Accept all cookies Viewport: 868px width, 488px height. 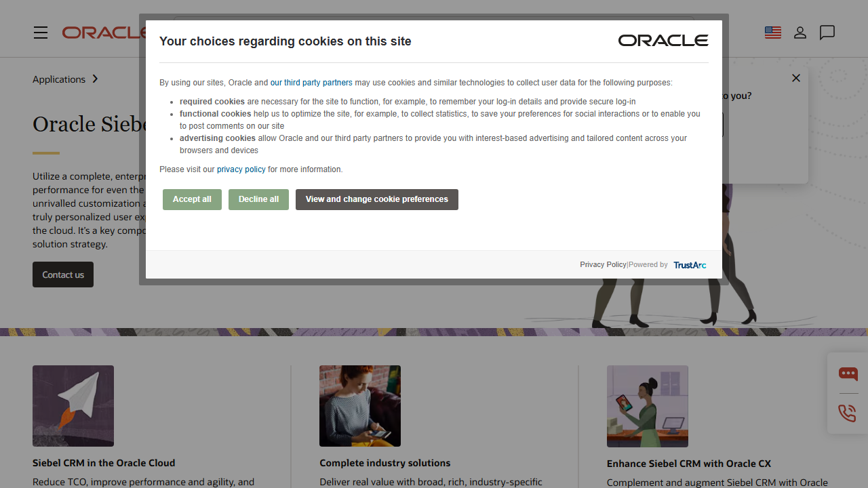(192, 199)
